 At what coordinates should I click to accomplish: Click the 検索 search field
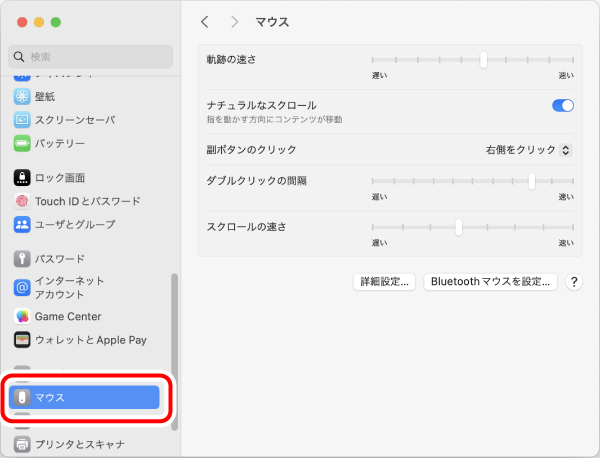[92, 57]
